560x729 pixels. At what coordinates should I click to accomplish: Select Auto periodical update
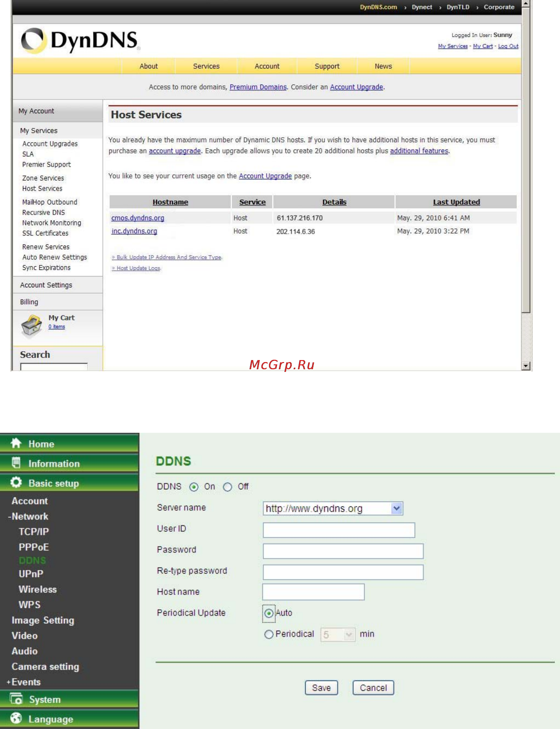coord(269,613)
